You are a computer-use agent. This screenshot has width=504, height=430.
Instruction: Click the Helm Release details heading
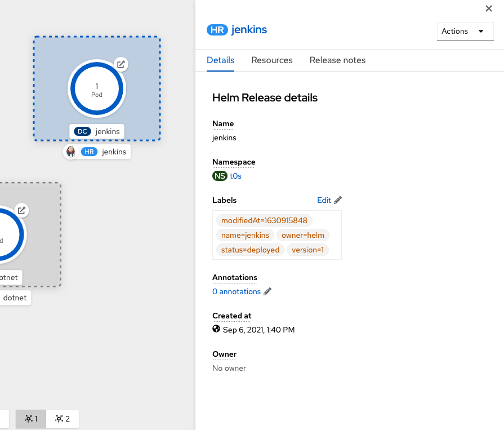[265, 97]
